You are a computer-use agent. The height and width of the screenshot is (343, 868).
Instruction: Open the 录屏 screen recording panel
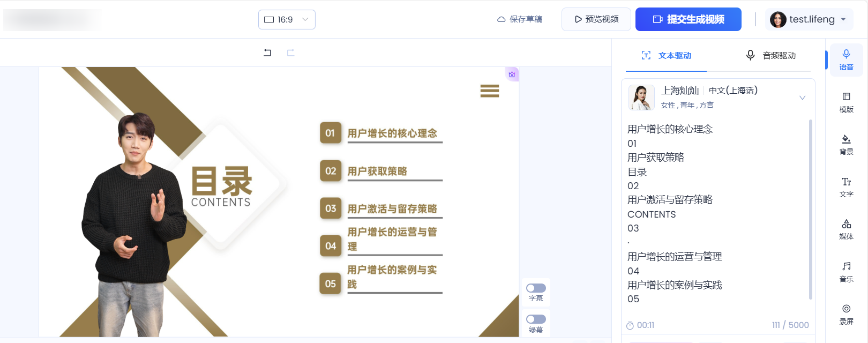[846, 314]
